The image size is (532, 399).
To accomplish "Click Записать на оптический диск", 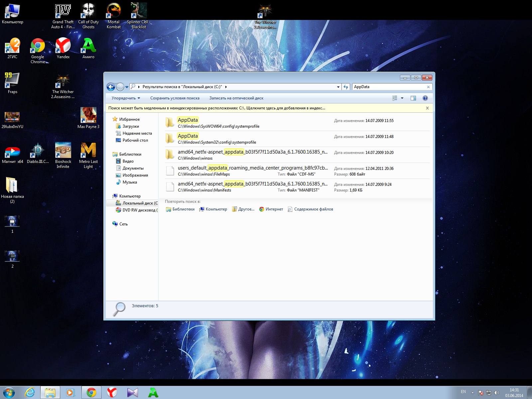I will coord(236,98).
